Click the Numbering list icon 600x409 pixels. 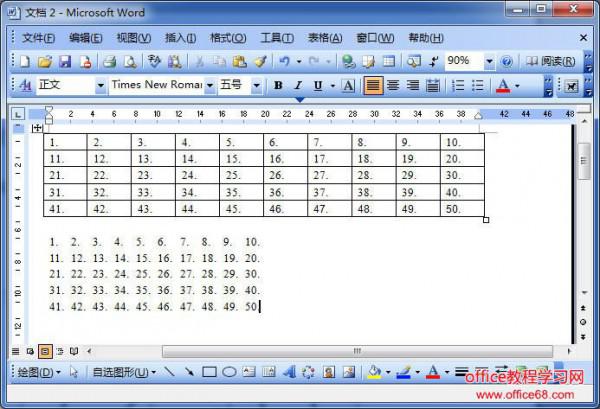point(458,85)
